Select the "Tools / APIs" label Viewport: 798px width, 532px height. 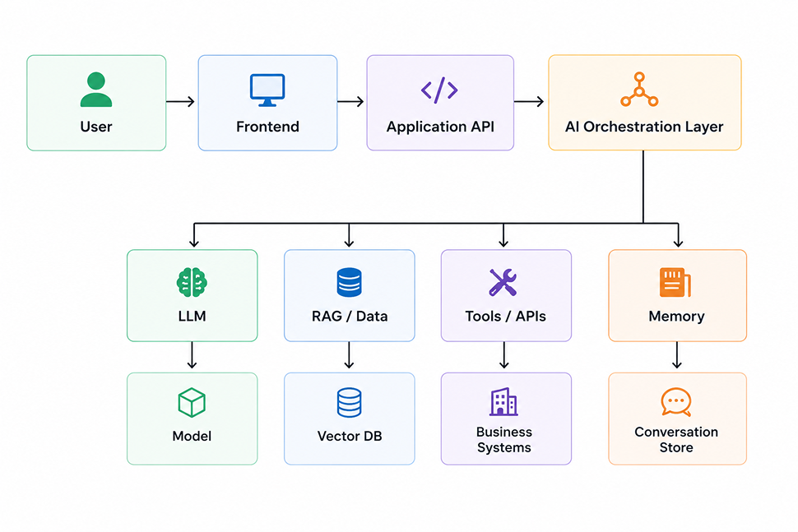(x=505, y=317)
